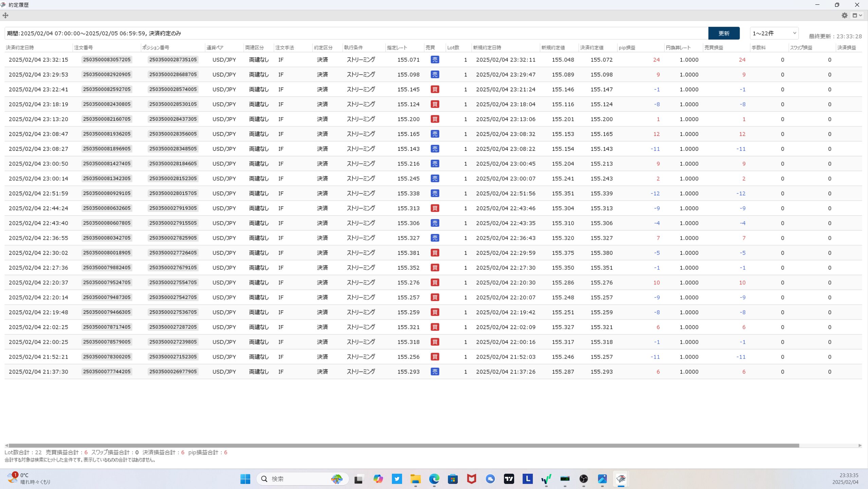Image resolution: width=868 pixels, height=489 pixels.
Task: Open File Explorer from the taskbar
Action: tap(415, 479)
